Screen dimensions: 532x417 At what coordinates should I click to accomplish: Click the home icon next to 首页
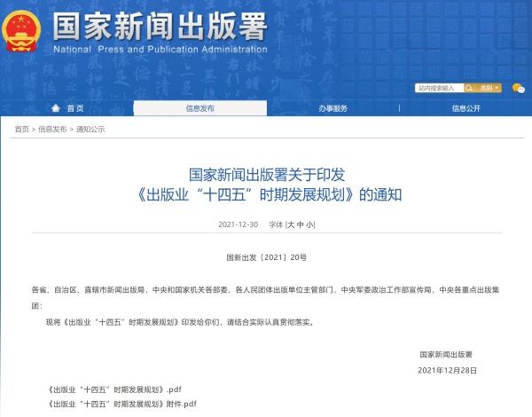[56, 108]
